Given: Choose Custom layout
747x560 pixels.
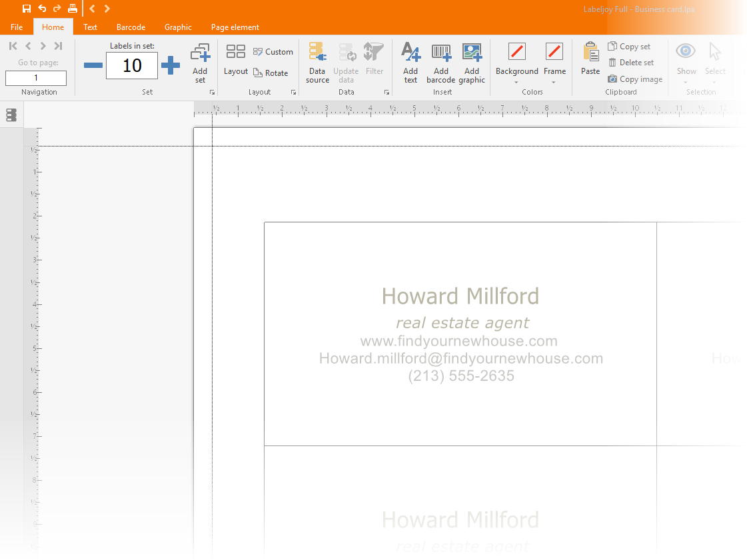Looking at the screenshot, I should click(273, 51).
